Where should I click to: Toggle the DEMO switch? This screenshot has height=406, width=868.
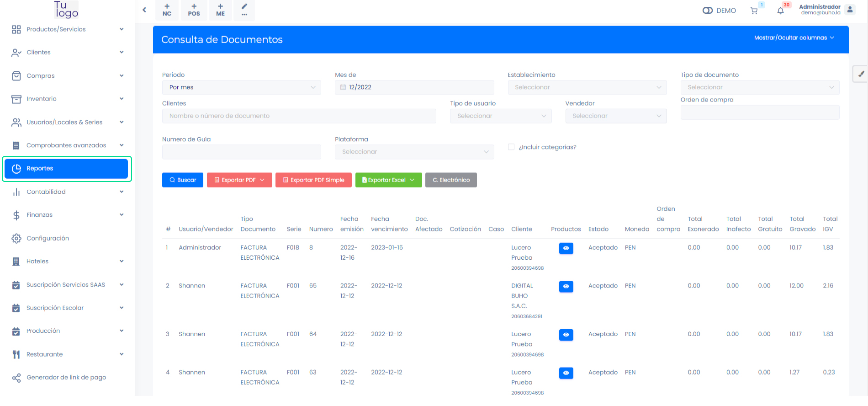[708, 11]
